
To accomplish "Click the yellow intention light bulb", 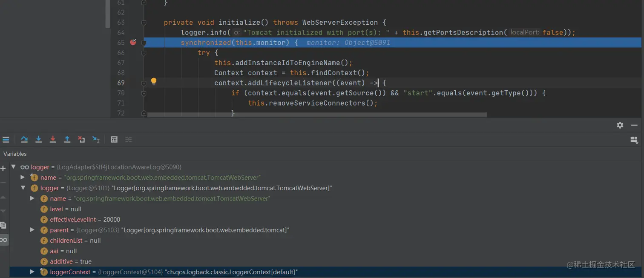I will 154,82.
